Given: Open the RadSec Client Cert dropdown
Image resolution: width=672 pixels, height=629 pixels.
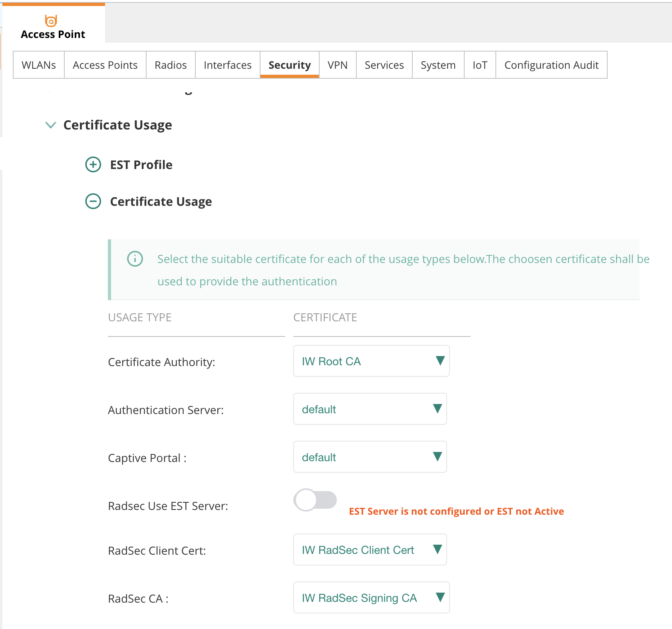Looking at the screenshot, I should pos(370,549).
